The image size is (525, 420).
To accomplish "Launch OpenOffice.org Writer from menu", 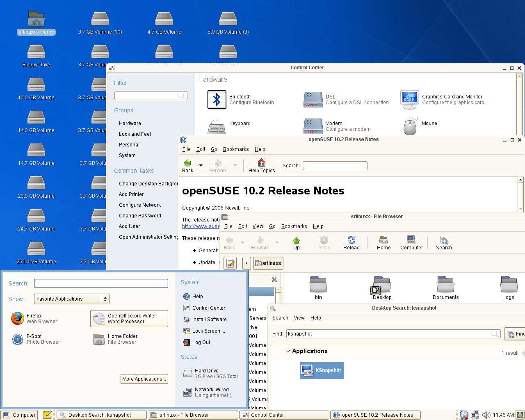I will coord(129,319).
